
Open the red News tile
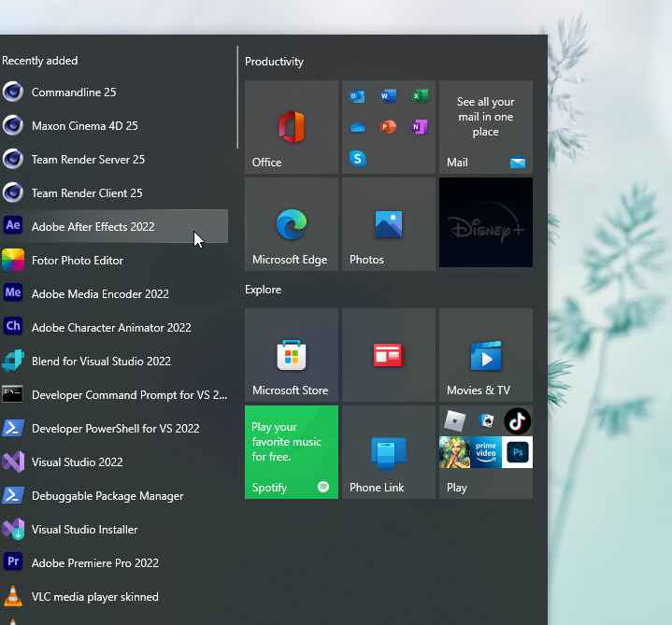(389, 355)
